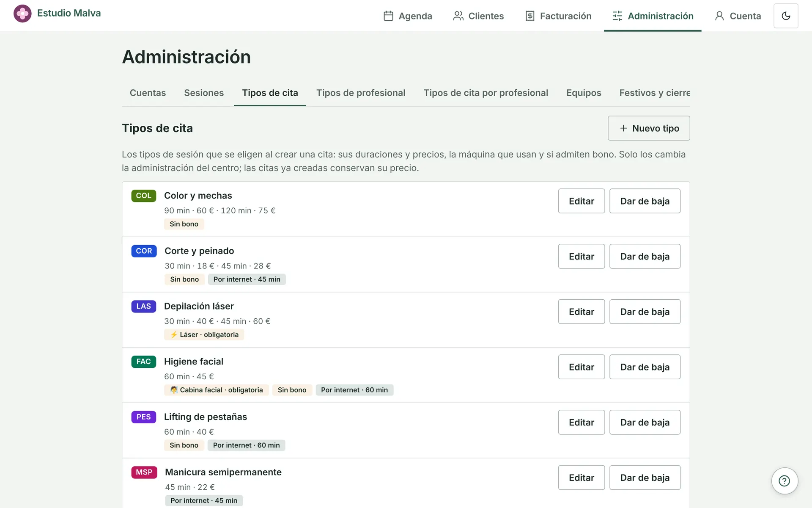Click the 90 min · 60 € price line

219,210
